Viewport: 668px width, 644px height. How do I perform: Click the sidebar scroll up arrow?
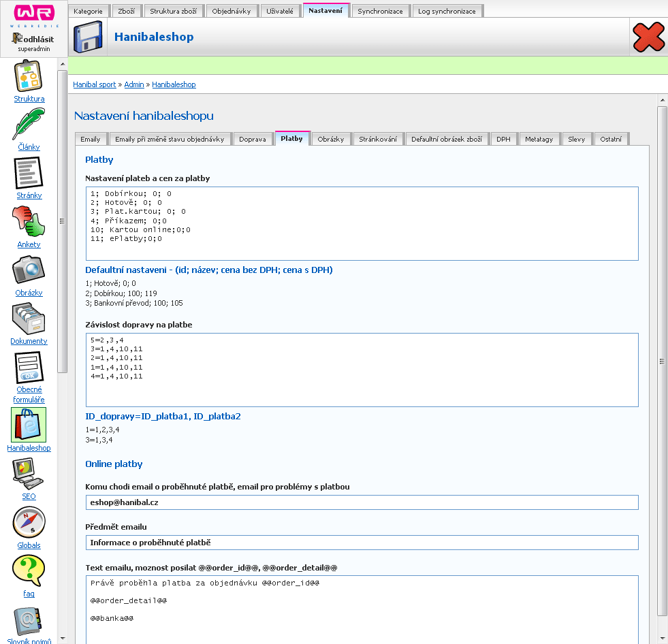(63, 64)
